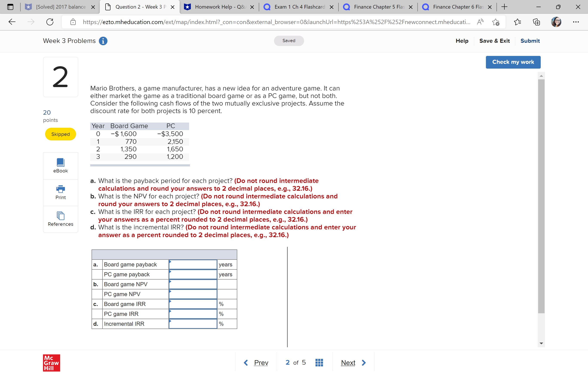Add page to favorites star icon

click(495, 22)
